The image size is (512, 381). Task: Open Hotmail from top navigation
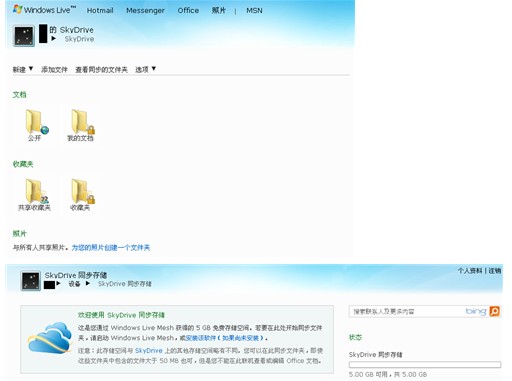tap(100, 11)
